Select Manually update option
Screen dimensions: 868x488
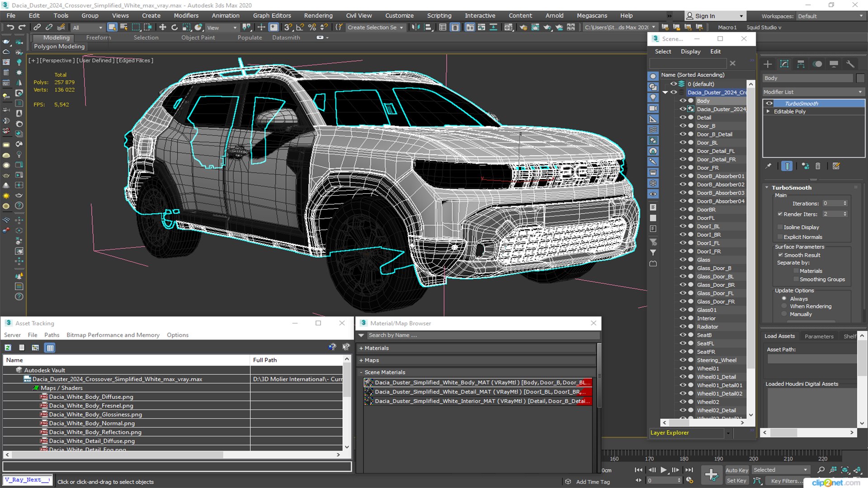[x=784, y=314]
